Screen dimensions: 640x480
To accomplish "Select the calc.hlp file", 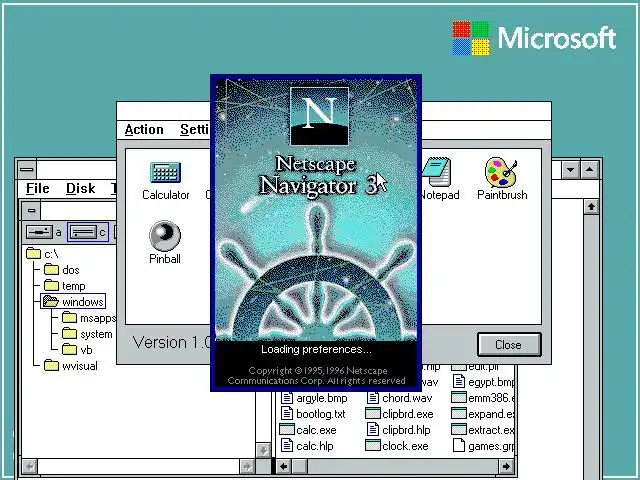I will point(307,446).
